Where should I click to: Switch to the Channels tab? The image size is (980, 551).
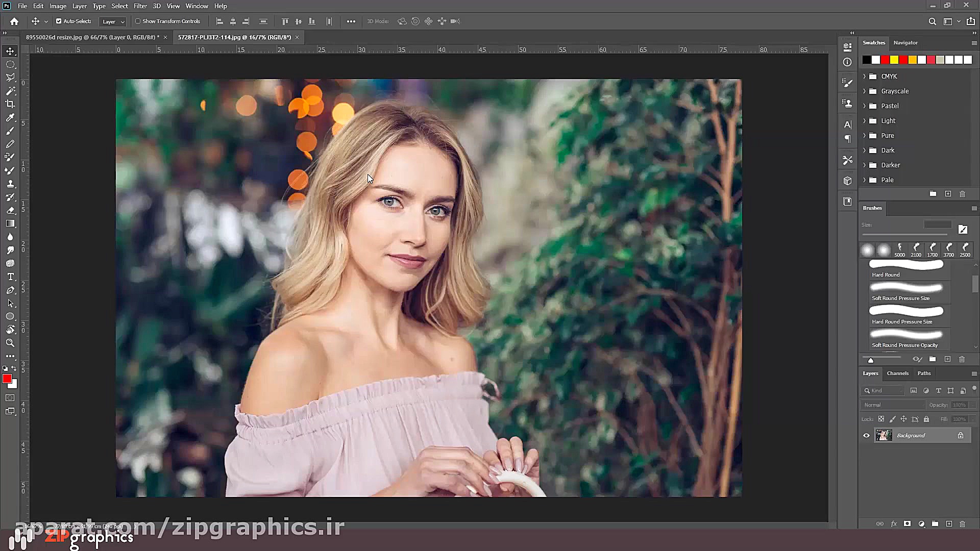pyautogui.click(x=897, y=373)
